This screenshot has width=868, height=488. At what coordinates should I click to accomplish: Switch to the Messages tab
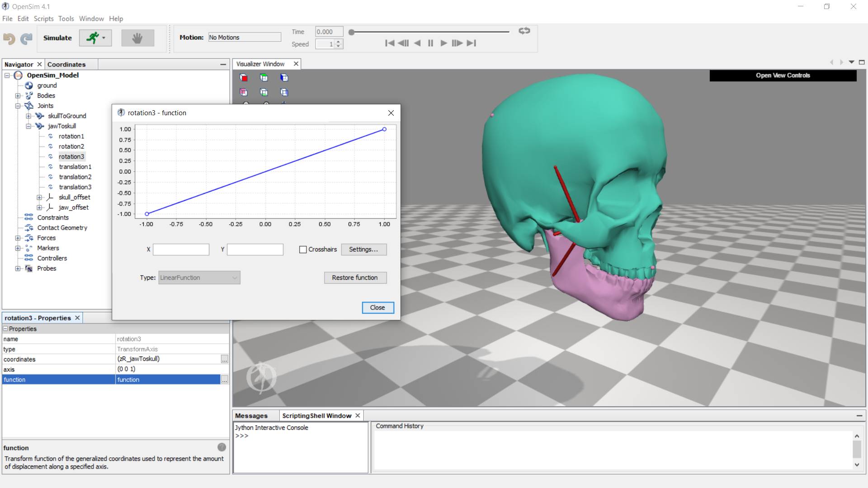tap(251, 416)
